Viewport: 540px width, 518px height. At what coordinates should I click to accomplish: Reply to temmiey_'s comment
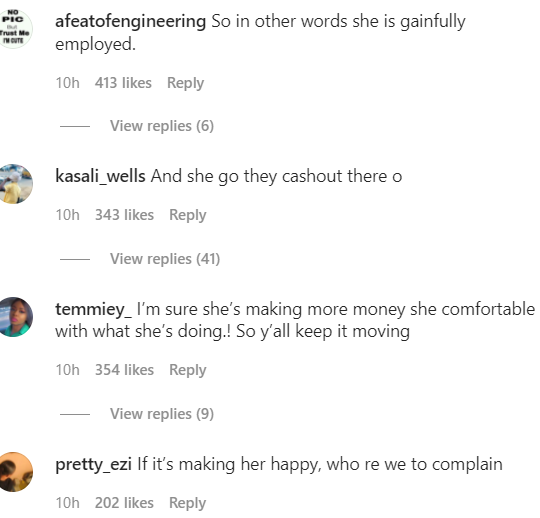click(x=188, y=370)
